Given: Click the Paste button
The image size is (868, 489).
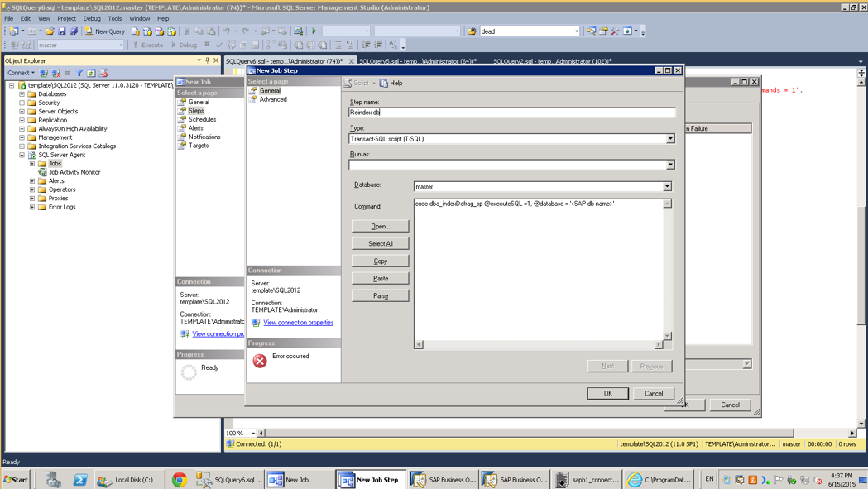Looking at the screenshot, I should 381,279.
